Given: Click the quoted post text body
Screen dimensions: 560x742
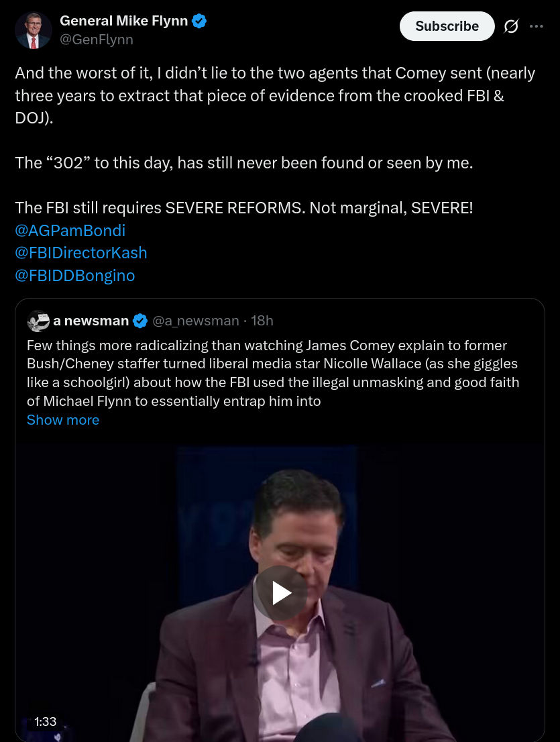Looking at the screenshot, I should coord(267,373).
